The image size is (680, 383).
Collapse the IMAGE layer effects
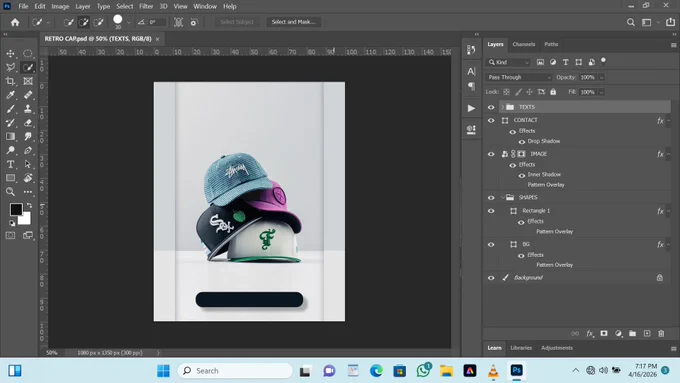click(x=668, y=154)
